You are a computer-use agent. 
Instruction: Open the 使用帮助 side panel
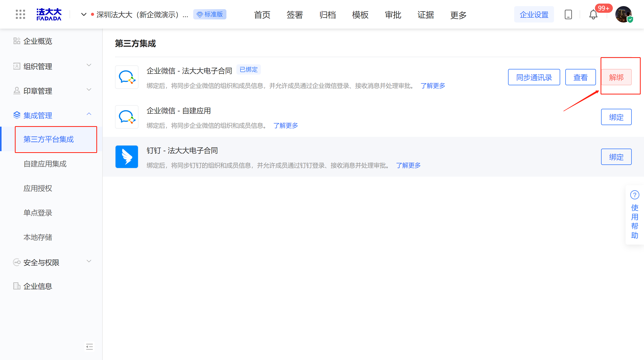[635, 215]
